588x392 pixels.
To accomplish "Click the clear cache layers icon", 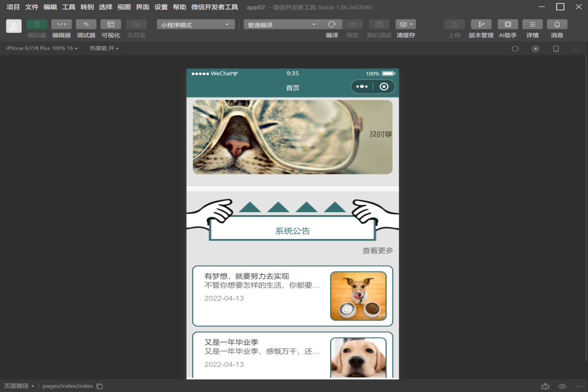I will 405,24.
